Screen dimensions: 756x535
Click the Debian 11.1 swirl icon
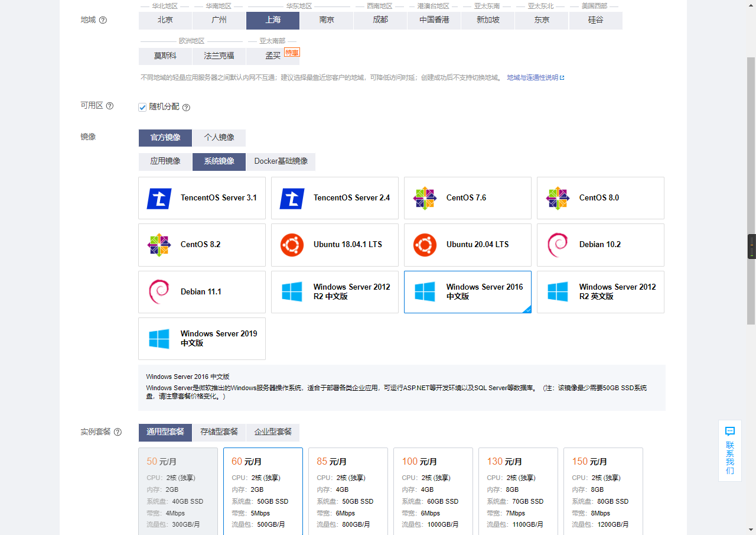[x=159, y=292]
